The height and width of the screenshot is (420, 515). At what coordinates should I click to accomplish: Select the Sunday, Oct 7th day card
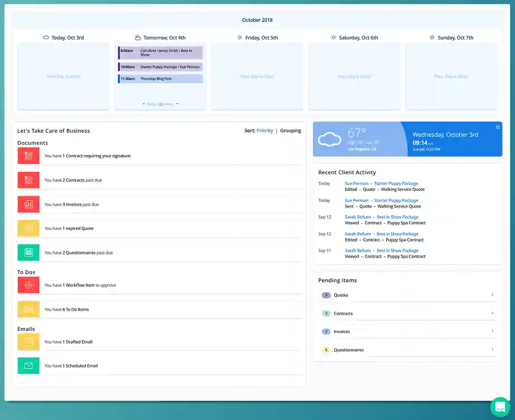[451, 76]
